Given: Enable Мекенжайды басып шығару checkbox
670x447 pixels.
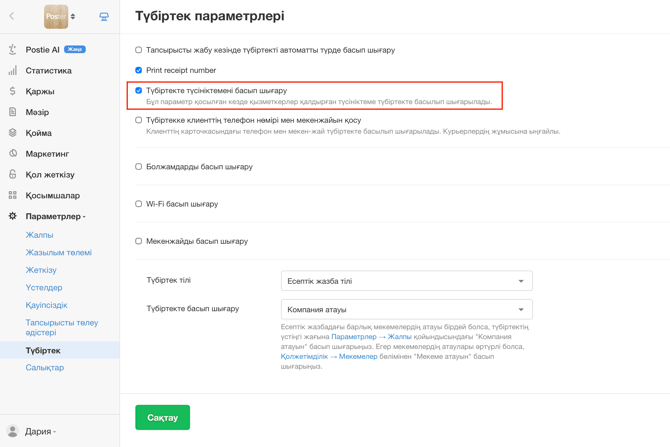Looking at the screenshot, I should tap(138, 241).
